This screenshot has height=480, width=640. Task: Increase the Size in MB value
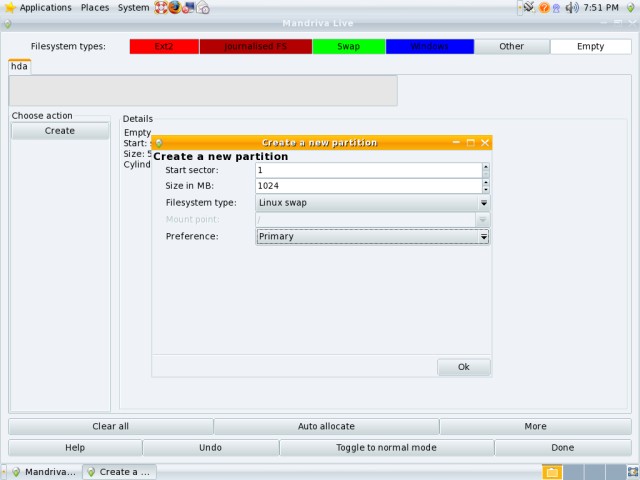click(x=485, y=182)
